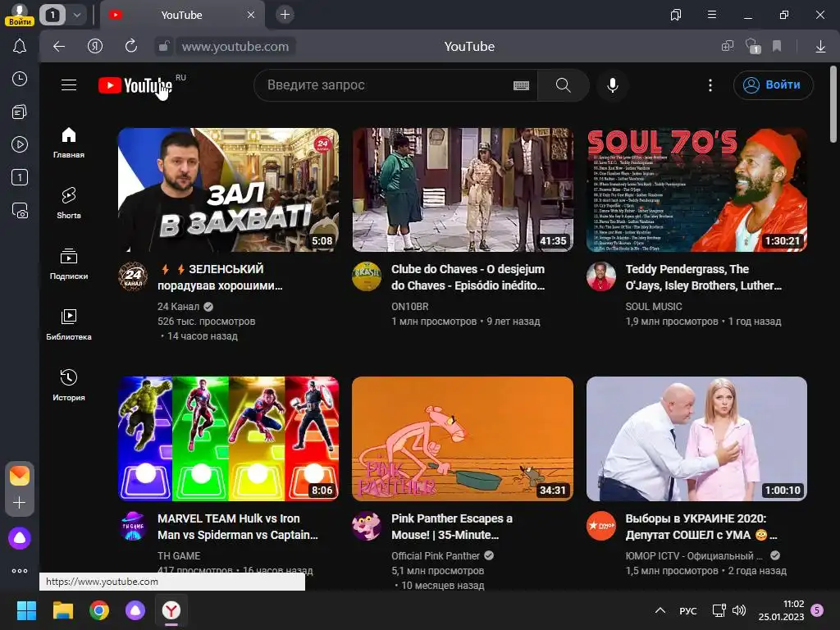Open Shorts in the sidebar
This screenshot has width=840, height=630.
[69, 203]
